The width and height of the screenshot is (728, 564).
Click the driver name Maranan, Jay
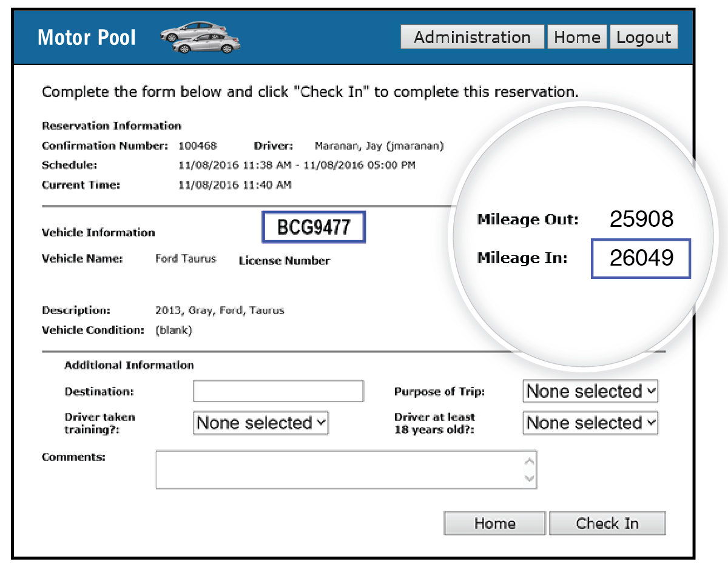coord(379,146)
